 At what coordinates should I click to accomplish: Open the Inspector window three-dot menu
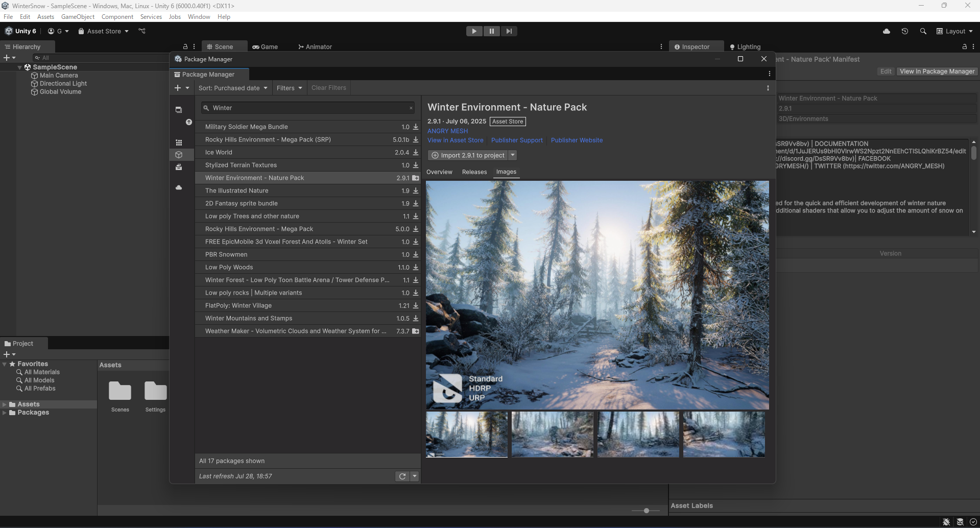(x=973, y=46)
